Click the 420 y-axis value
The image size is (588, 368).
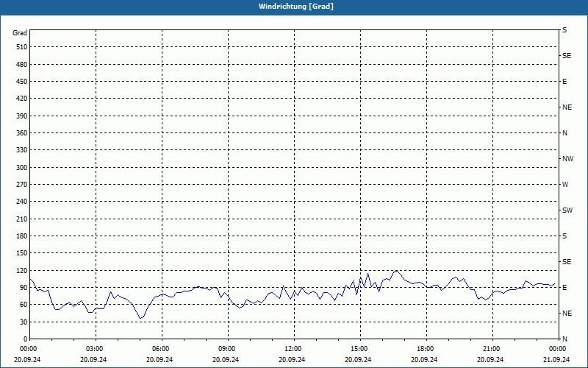click(21, 99)
